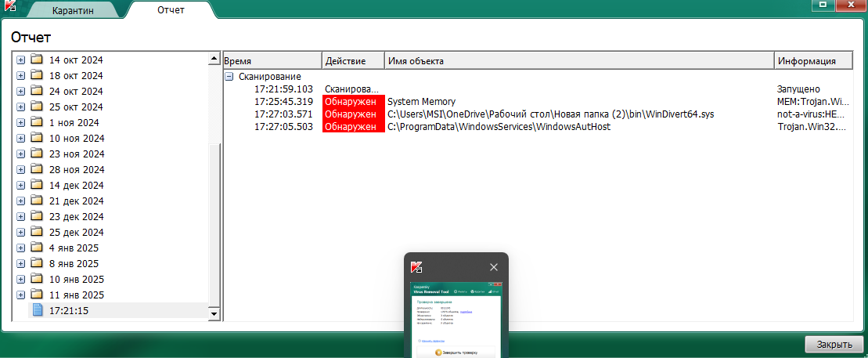Select the WindowsAutHost object path
868x358 pixels.
click(x=499, y=127)
